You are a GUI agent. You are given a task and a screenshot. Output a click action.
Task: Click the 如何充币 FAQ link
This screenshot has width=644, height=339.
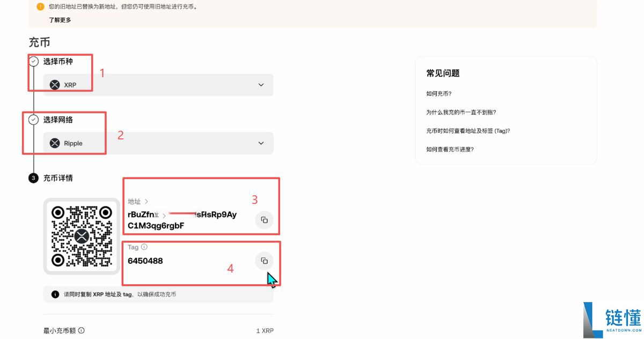437,93
